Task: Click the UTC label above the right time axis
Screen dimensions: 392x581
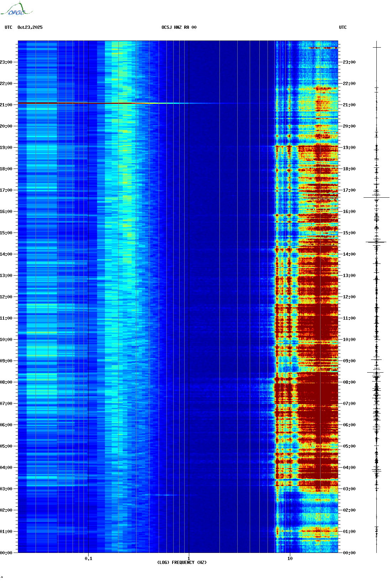Action: click(343, 27)
